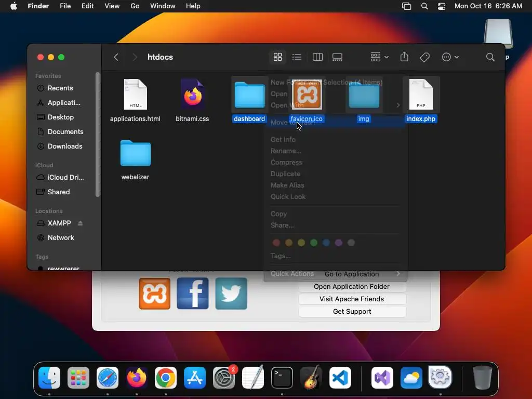Choose Make Alias in context menu
The image size is (532, 399).
(335, 185)
